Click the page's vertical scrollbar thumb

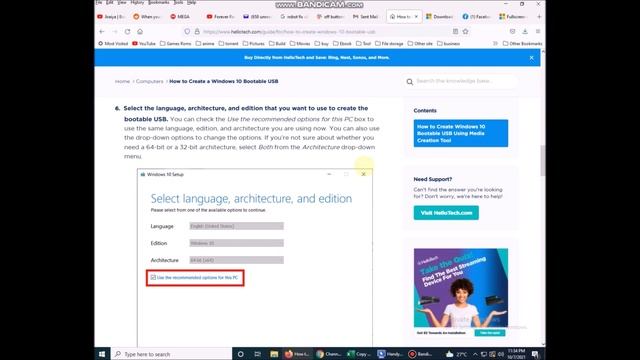point(543,160)
